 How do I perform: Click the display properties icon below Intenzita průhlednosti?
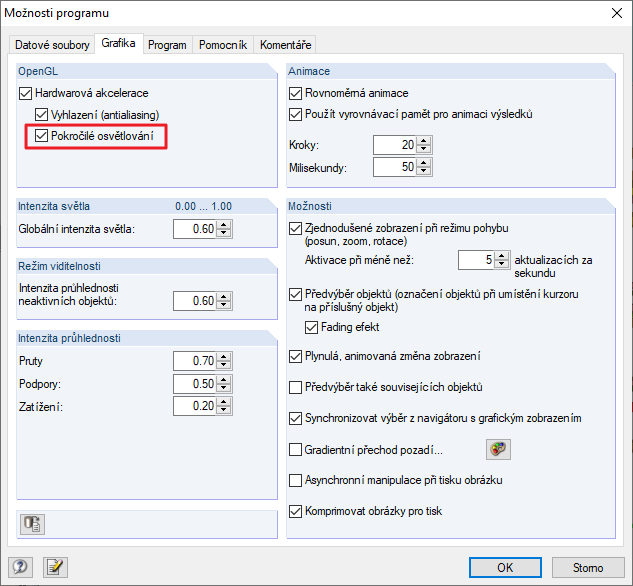(32, 524)
